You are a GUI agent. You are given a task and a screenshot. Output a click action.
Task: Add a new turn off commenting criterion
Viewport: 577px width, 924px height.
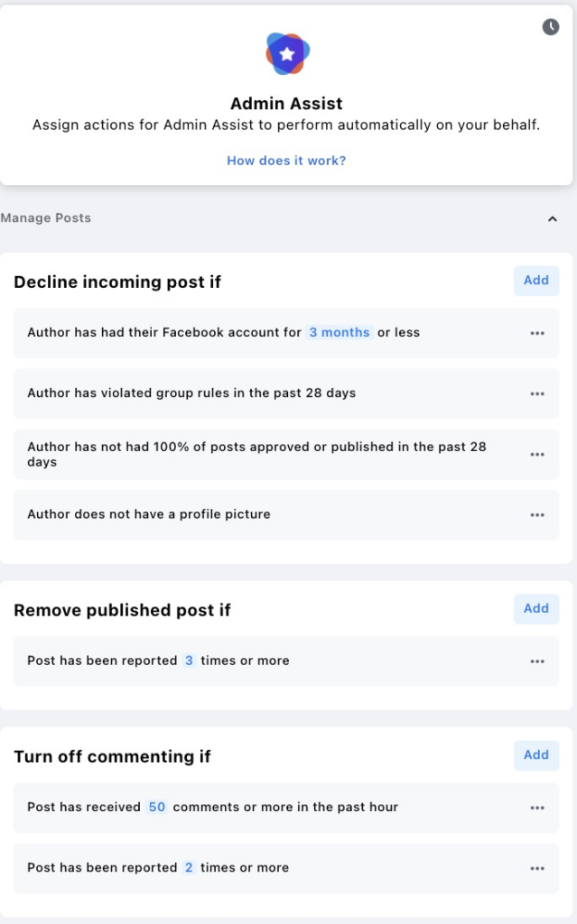[535, 755]
